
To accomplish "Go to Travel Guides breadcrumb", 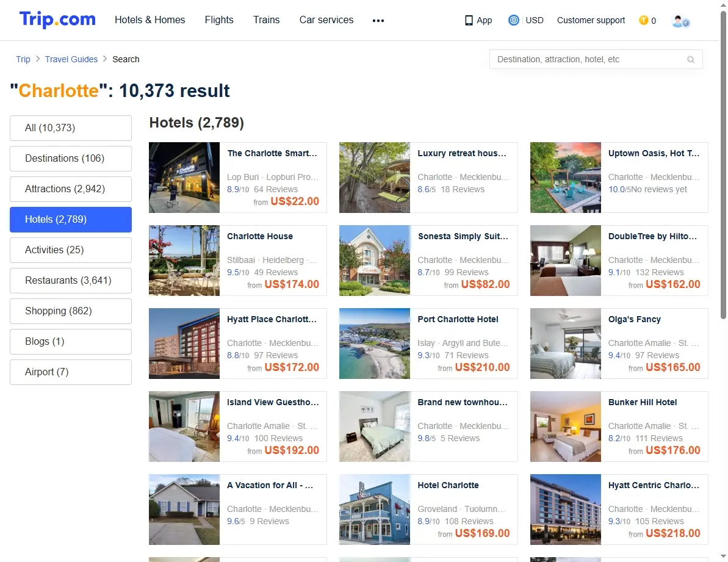I will point(71,59).
